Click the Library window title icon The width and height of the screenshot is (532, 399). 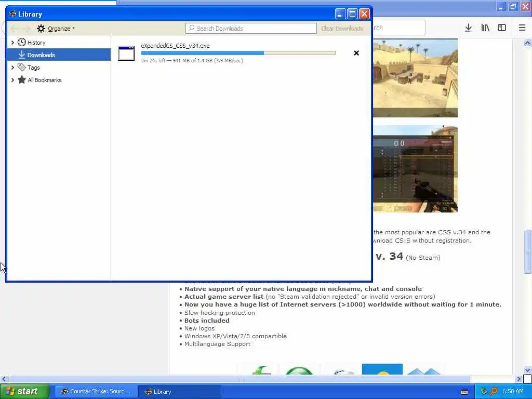pyautogui.click(x=12, y=14)
